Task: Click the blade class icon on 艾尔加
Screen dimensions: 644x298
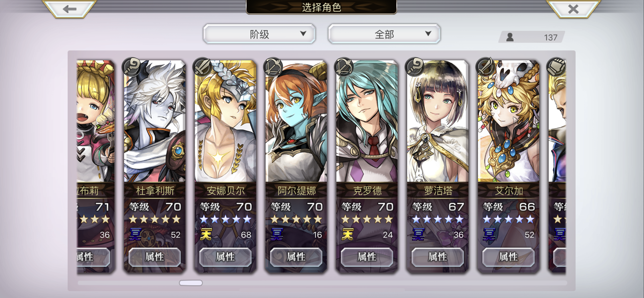Action: point(485,67)
